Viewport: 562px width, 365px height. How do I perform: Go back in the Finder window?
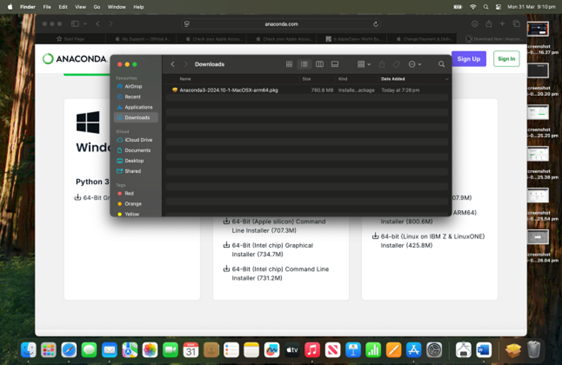click(x=173, y=64)
